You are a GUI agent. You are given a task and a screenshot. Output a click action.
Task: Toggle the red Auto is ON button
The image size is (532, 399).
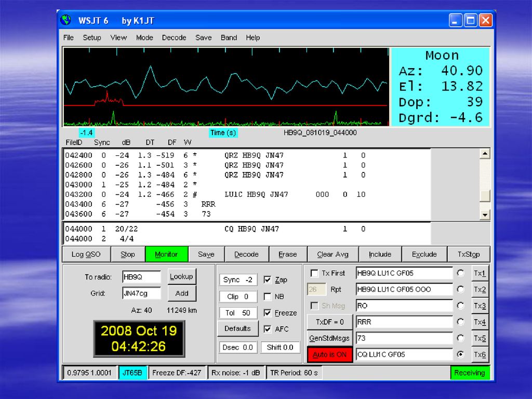point(330,354)
